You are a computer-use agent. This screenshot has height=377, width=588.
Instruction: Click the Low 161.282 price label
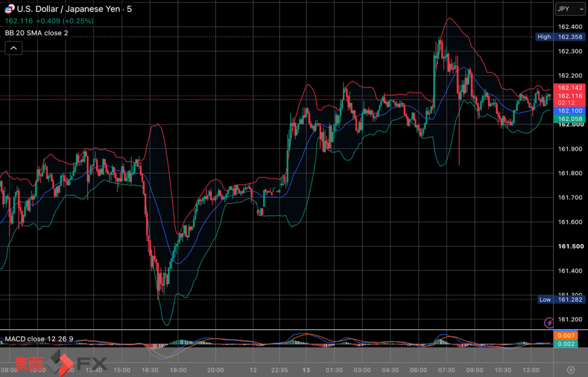(x=561, y=299)
